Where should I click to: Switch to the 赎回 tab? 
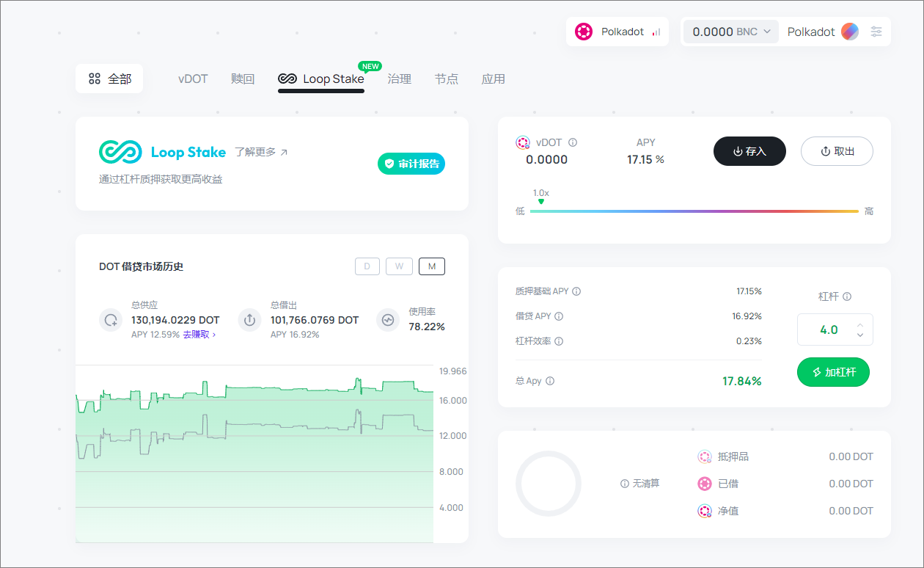pos(243,79)
